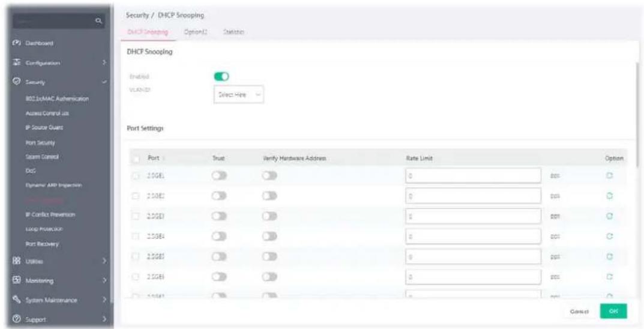Click the Verify Hardware Address column header
Screen dimensions: 644x329
point(295,158)
